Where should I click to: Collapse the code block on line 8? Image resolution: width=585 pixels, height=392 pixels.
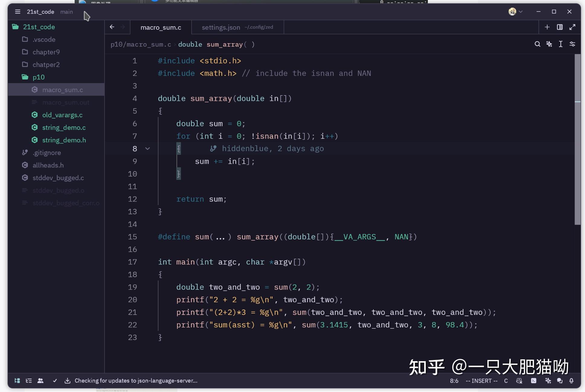tap(148, 148)
